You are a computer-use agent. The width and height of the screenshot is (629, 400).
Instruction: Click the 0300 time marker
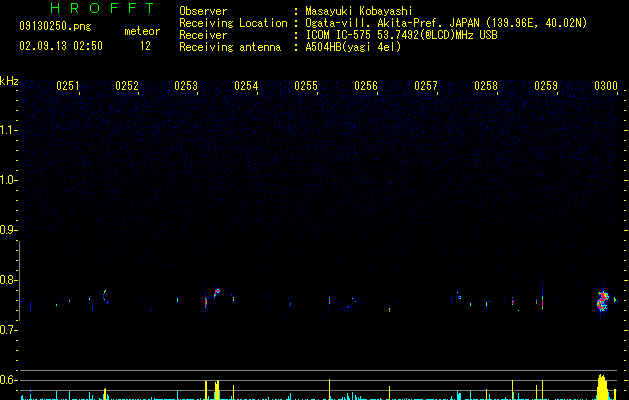pyautogui.click(x=606, y=86)
